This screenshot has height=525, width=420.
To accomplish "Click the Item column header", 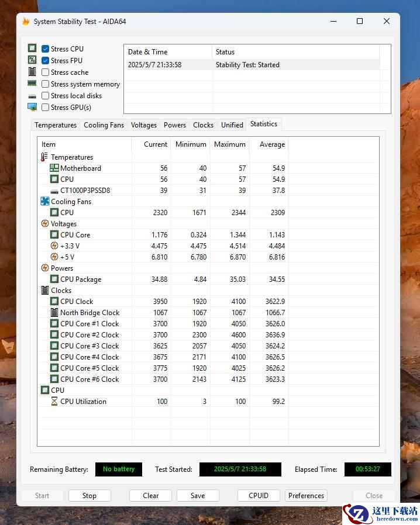I will pos(84,144).
